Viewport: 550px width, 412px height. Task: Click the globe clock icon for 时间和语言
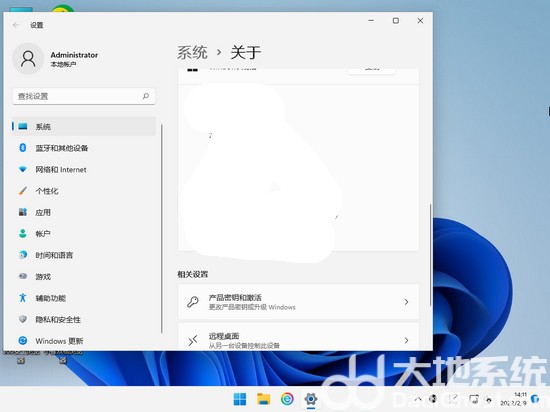coord(23,255)
